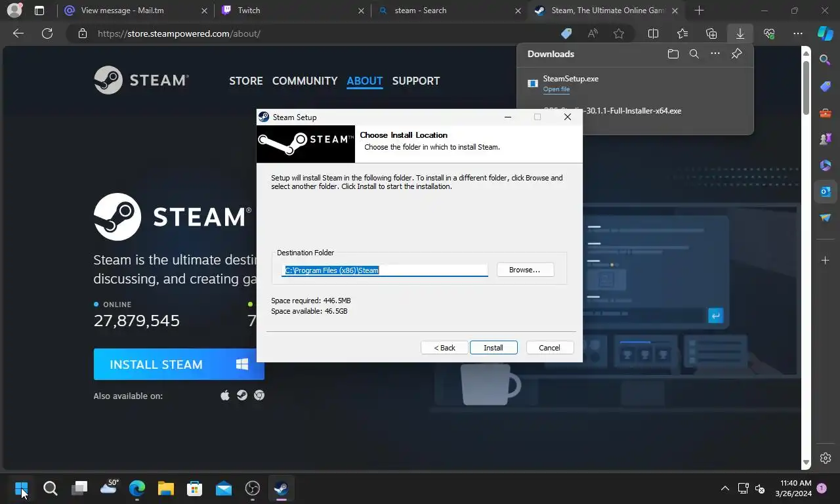View site information lock icon
840x504 pixels.
(82, 33)
